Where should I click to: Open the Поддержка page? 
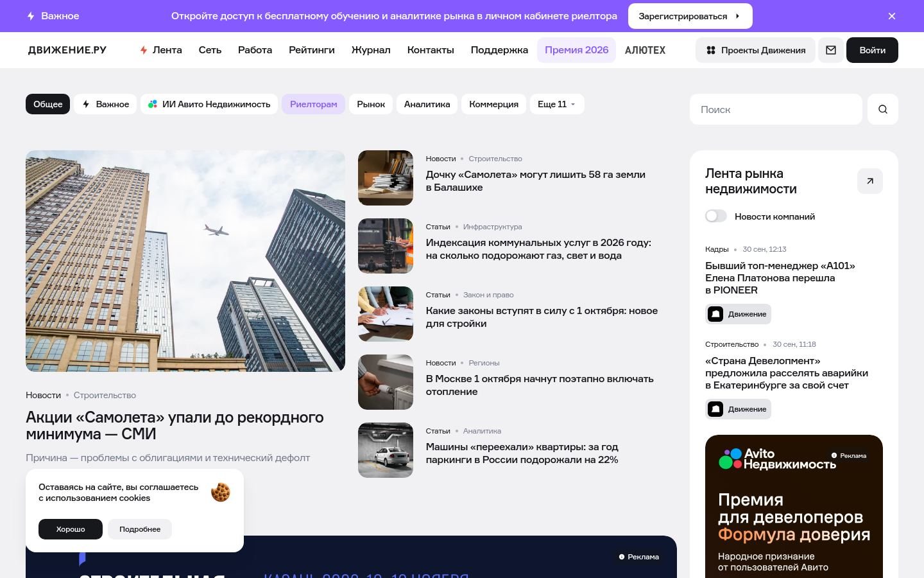coord(499,50)
